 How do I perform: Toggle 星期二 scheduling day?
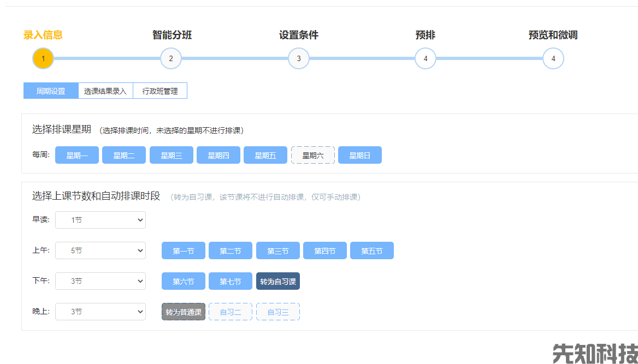(x=124, y=156)
